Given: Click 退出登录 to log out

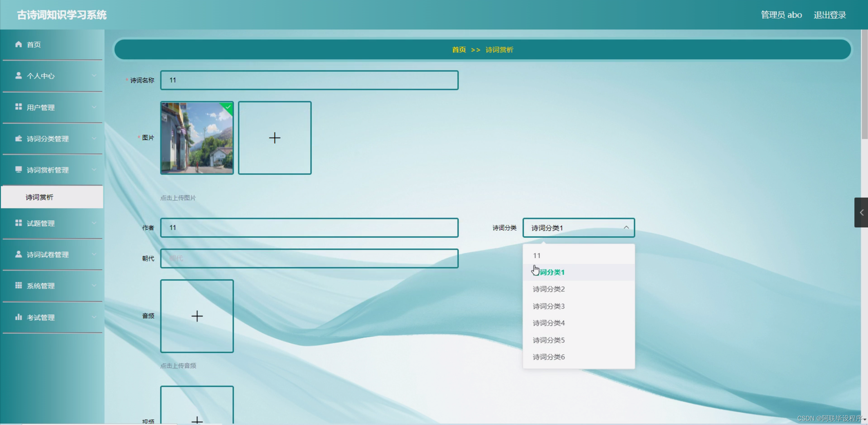Looking at the screenshot, I should tap(829, 15).
